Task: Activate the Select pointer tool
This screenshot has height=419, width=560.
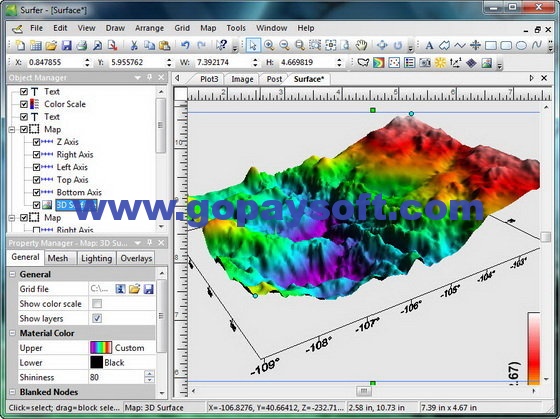Action: 253,45
